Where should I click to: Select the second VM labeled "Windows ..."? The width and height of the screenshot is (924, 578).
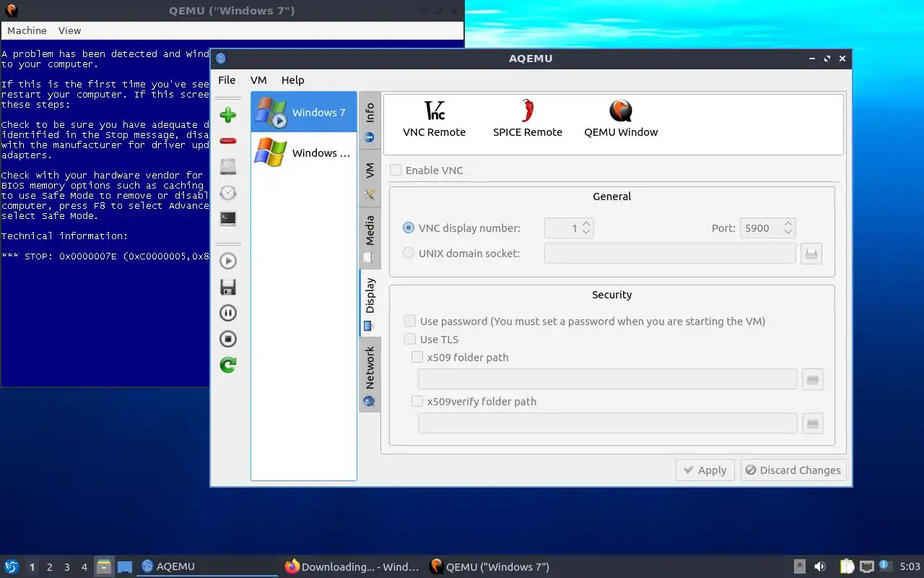[x=304, y=152]
